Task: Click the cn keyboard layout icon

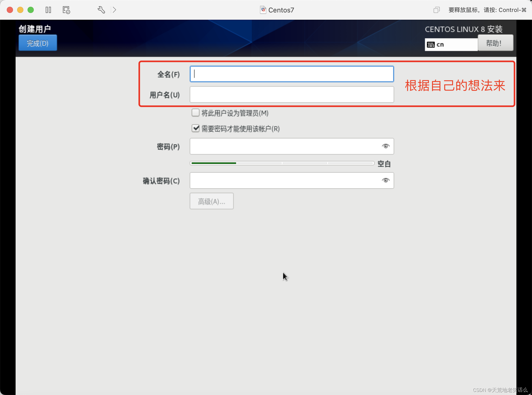Action: pos(431,45)
